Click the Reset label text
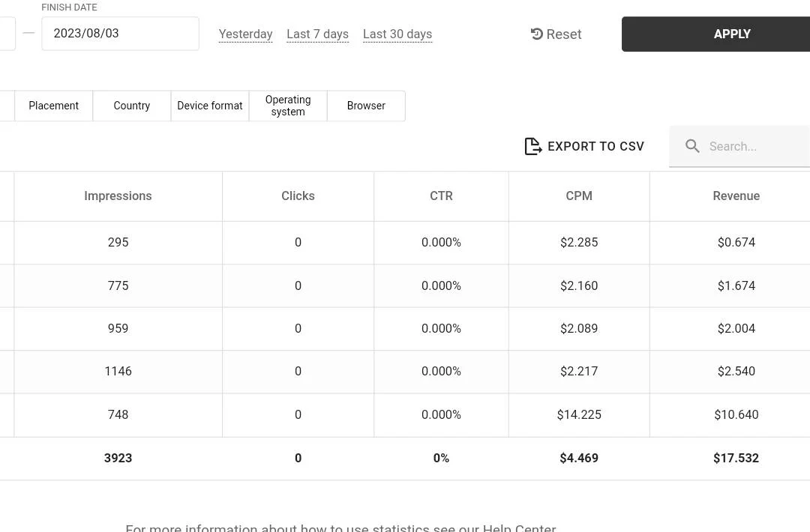This screenshot has width=810, height=532. (x=563, y=34)
